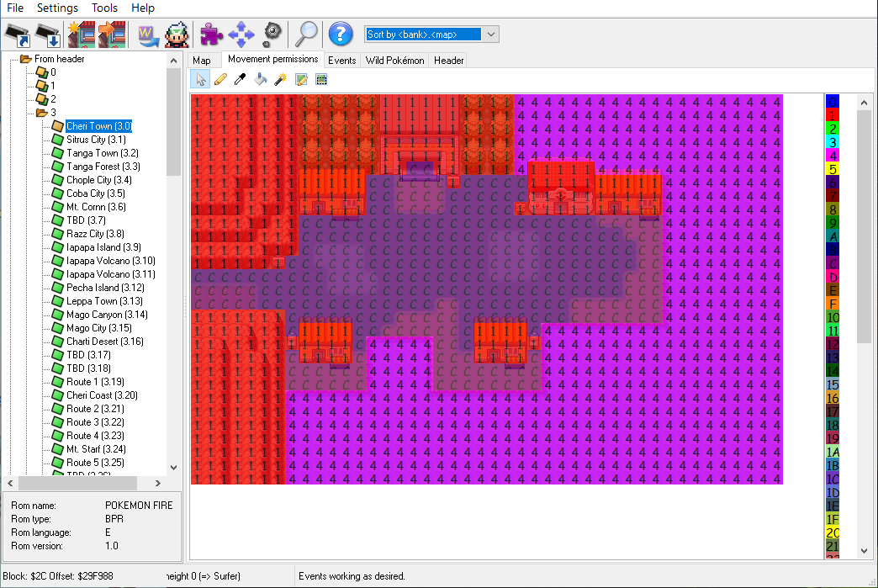Pick the red 1 permission swatch
This screenshot has width=878, height=588.
[832, 114]
